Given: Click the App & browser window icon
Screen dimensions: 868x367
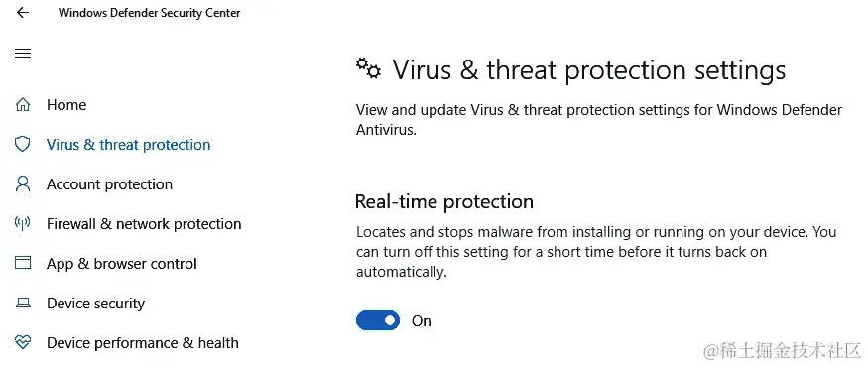Looking at the screenshot, I should coord(22,263).
